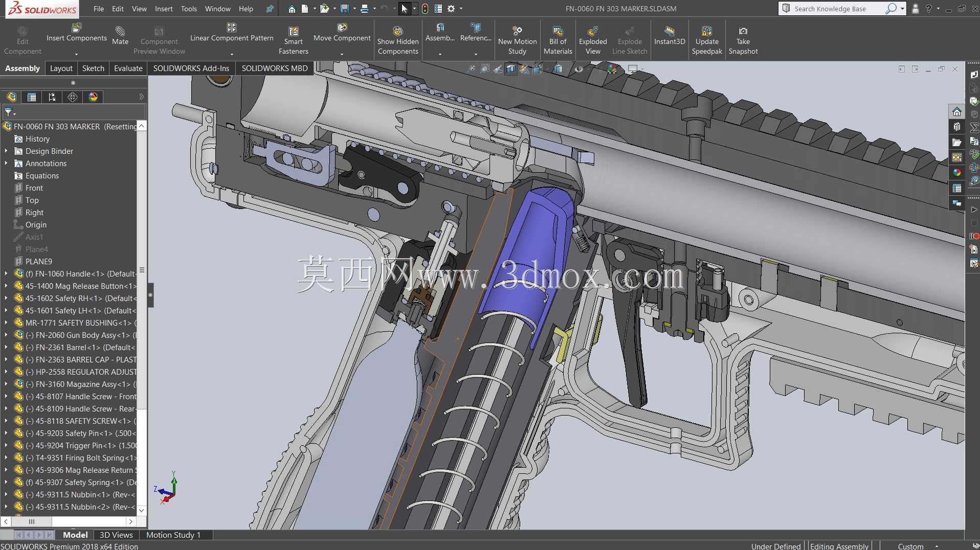Click Bill of Materials

558,40
